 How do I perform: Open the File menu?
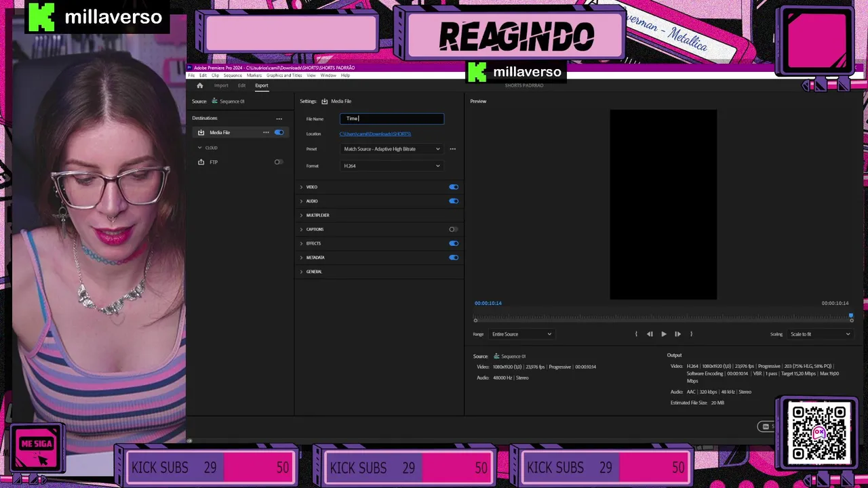pyautogui.click(x=191, y=75)
